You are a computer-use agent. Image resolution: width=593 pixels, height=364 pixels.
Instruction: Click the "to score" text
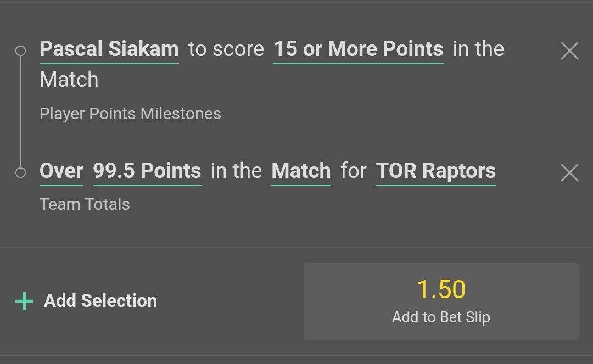click(226, 49)
